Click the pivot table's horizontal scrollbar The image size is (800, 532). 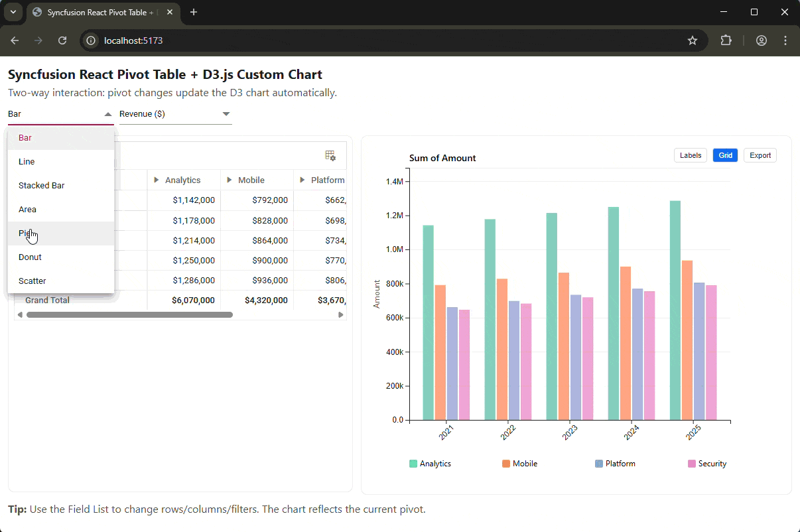[128, 314]
